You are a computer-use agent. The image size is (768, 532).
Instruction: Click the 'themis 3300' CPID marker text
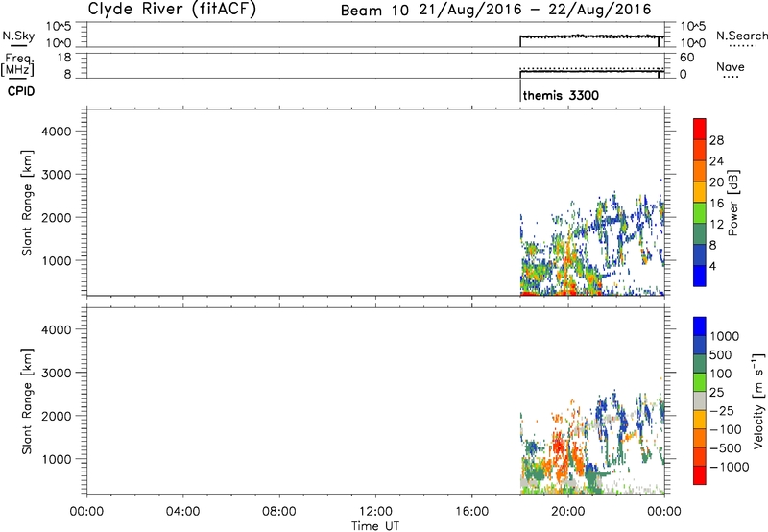point(561,95)
